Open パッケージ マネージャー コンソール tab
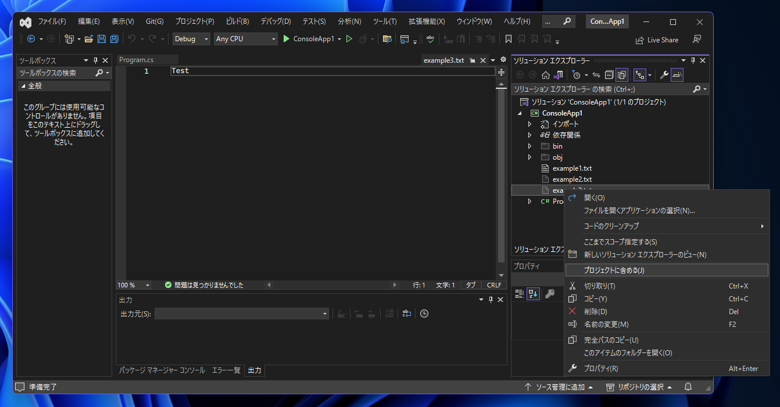The width and height of the screenshot is (780, 407). click(x=162, y=370)
